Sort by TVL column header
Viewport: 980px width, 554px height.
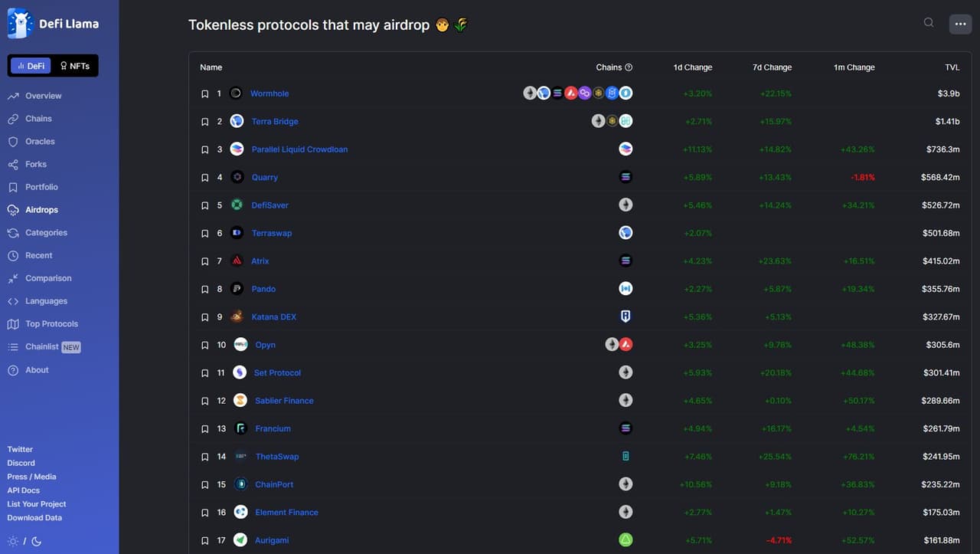[x=952, y=67]
